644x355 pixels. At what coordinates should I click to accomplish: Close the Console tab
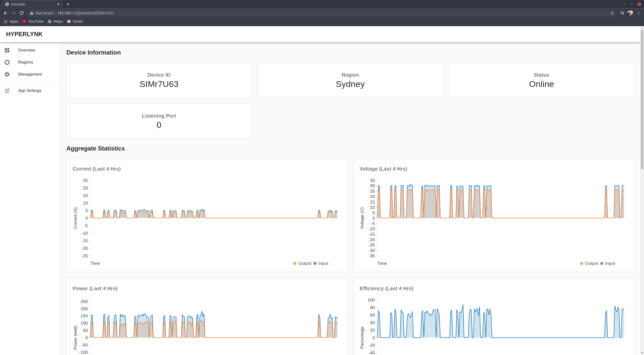click(58, 4)
